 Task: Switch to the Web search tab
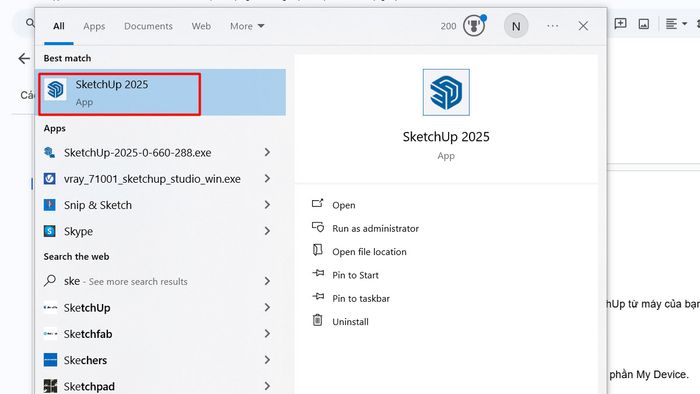(201, 26)
